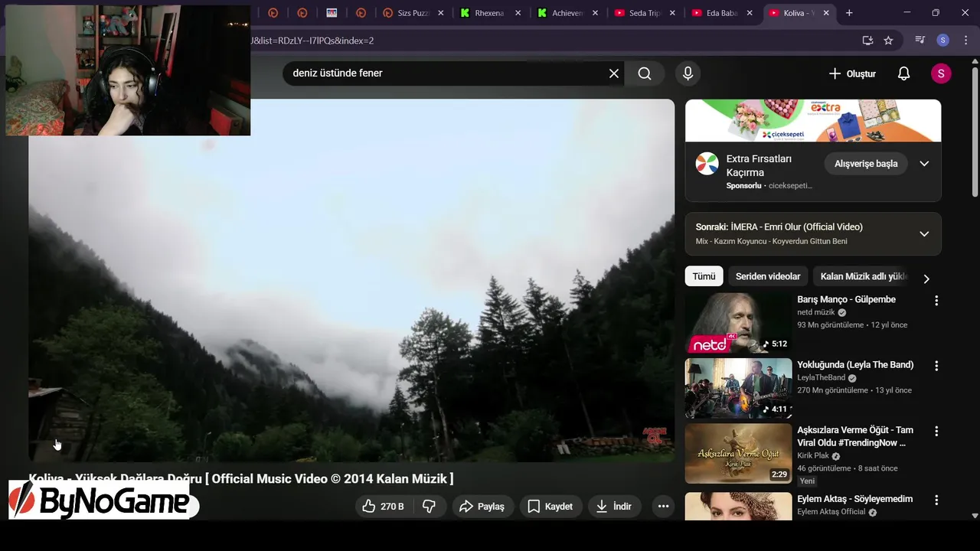Open Yokluğunda video thumbnail
This screenshot has width=980, height=551.
(738, 388)
